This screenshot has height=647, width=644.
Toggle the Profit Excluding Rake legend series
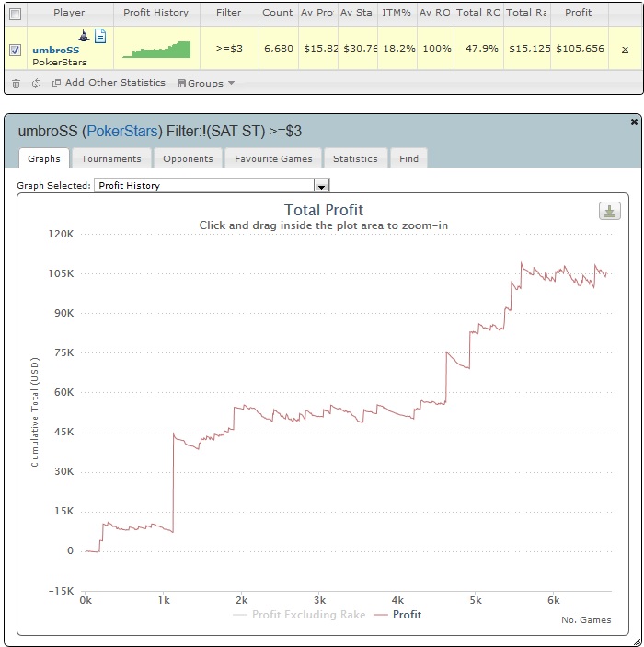(x=299, y=615)
